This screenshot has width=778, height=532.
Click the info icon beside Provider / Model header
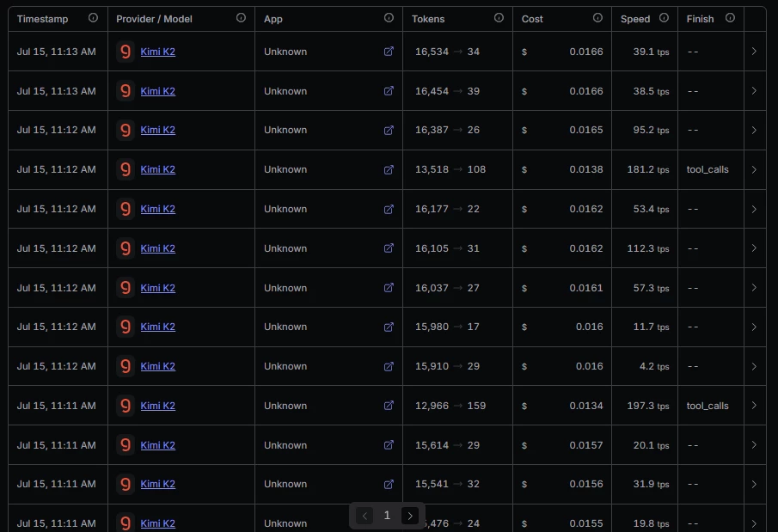pyautogui.click(x=241, y=18)
